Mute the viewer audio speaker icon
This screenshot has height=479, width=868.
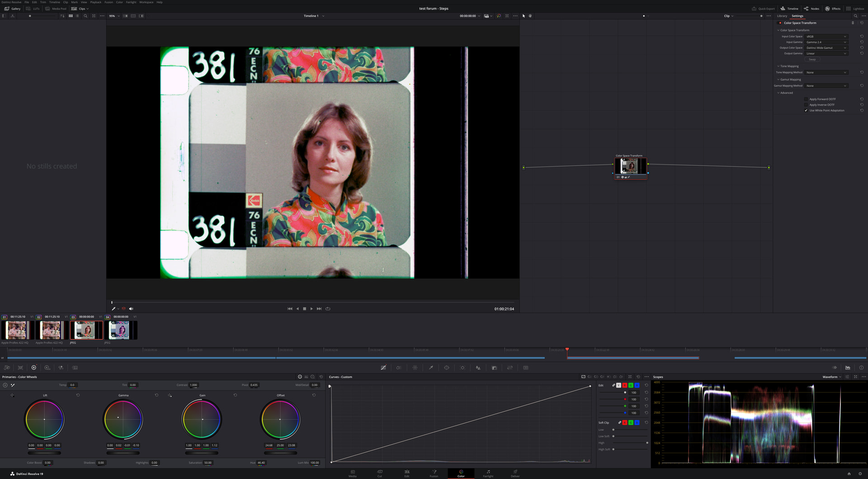(131, 309)
